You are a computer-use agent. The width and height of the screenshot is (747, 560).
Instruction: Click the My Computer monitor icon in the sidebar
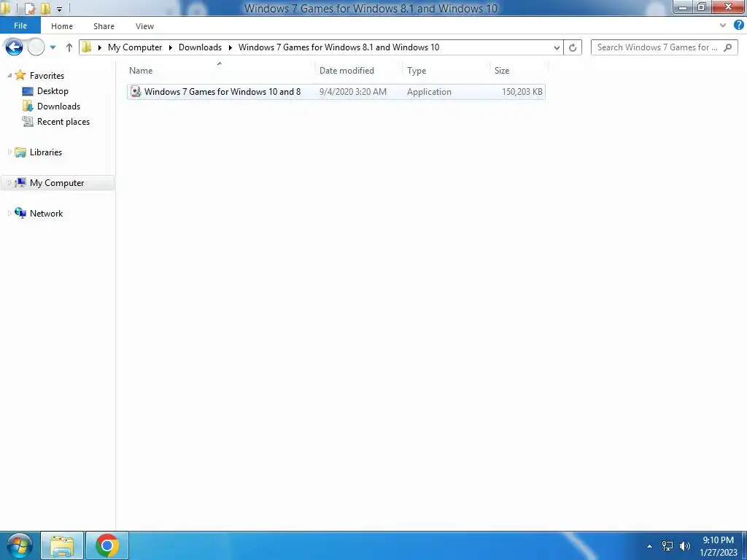[20, 182]
